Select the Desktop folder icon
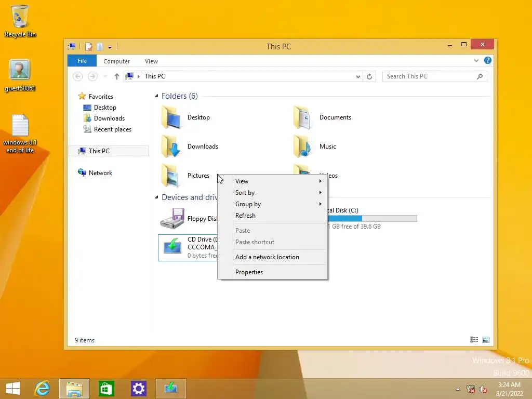The width and height of the screenshot is (532, 399). 170,117
